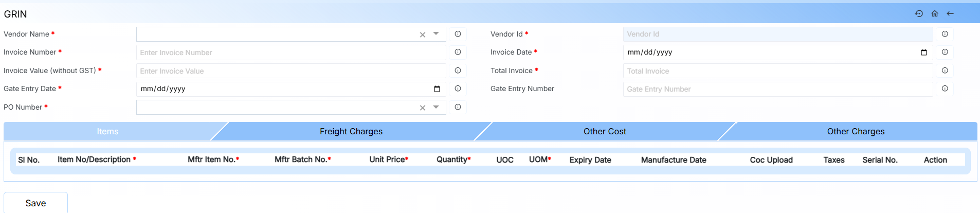Viewport: 980px width, 213px height.
Task: Clear Vendor Name selection with X
Action: click(423, 34)
